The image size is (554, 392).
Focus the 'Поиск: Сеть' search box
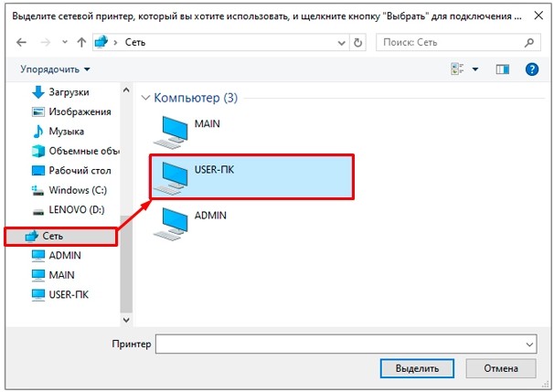458,42
